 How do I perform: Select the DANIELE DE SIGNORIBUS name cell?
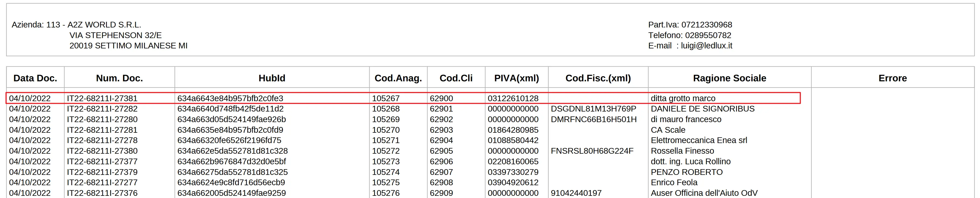pyautogui.click(x=702, y=109)
